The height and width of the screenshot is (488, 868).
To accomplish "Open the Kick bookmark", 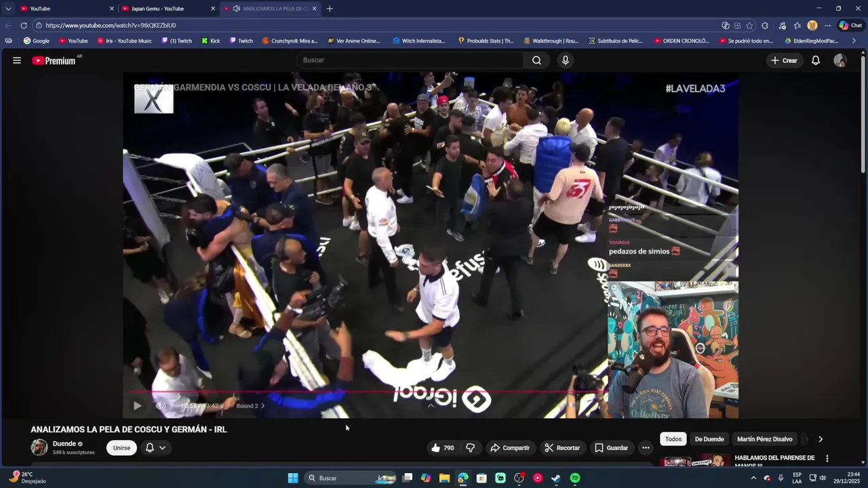I will 210,41.
